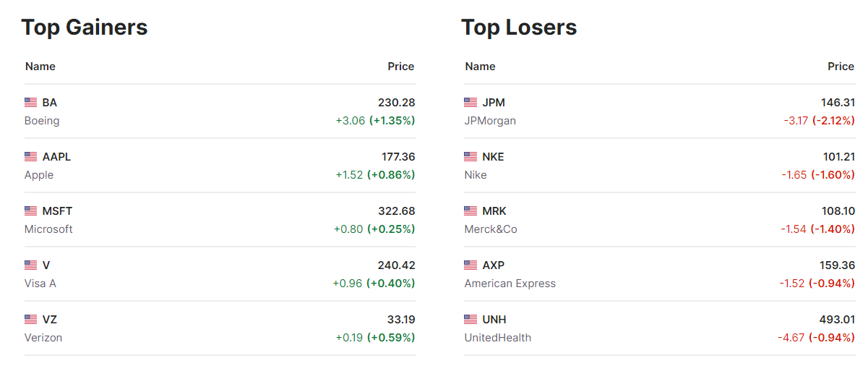
Task: Click the US flag icon beside NKE
Action: click(470, 157)
